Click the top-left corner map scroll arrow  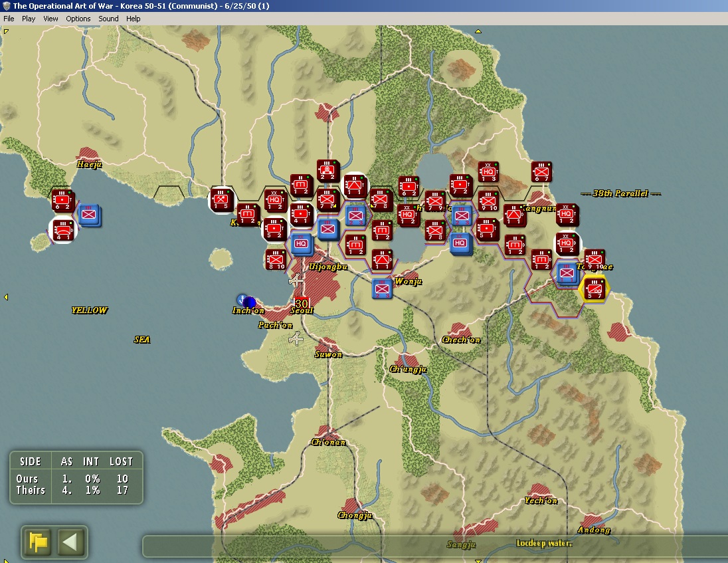[x=6, y=32]
